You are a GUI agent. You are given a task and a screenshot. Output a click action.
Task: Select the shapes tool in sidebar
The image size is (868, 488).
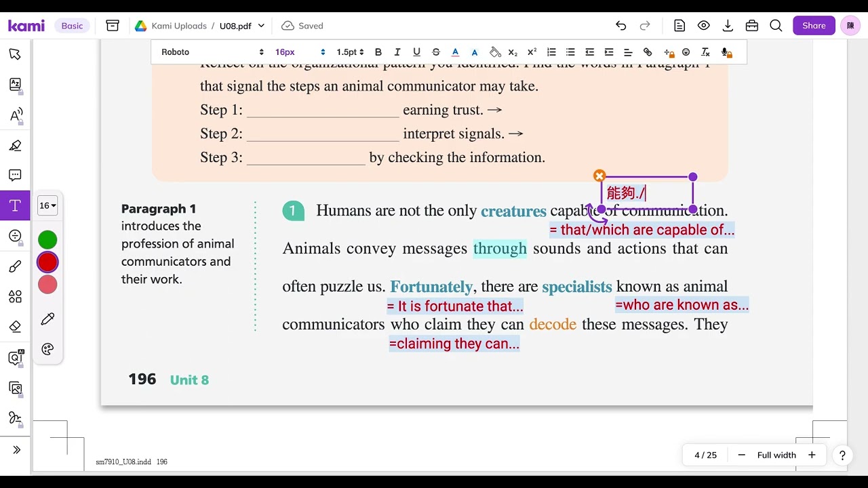tap(15, 296)
